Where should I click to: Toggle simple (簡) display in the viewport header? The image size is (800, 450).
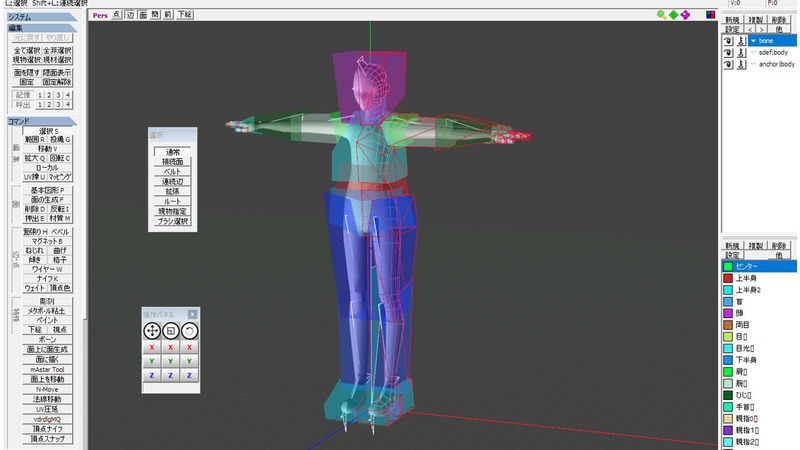(155, 15)
